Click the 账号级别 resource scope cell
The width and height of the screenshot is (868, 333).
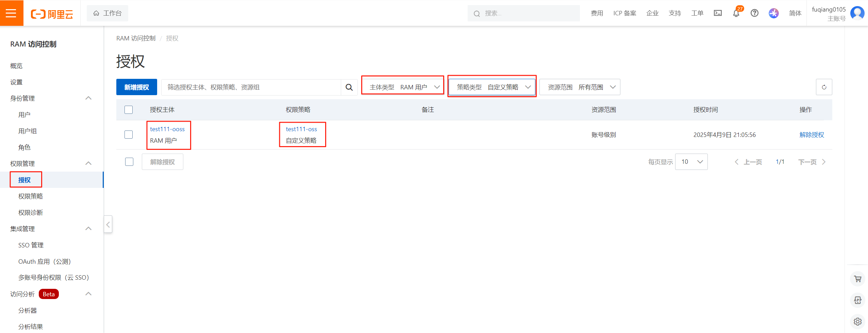604,135
